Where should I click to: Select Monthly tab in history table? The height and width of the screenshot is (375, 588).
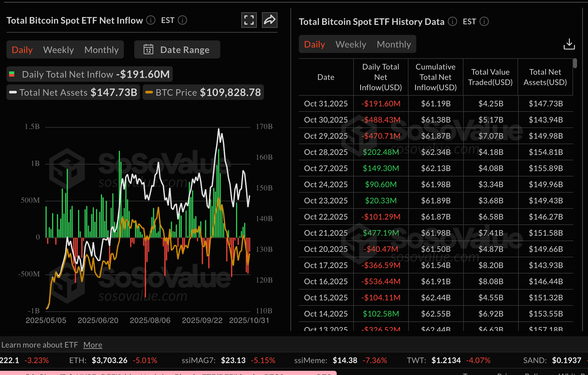click(394, 44)
